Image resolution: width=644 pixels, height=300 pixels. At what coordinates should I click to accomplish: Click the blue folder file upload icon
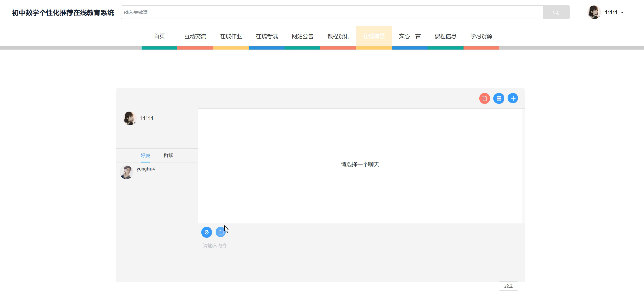click(221, 232)
